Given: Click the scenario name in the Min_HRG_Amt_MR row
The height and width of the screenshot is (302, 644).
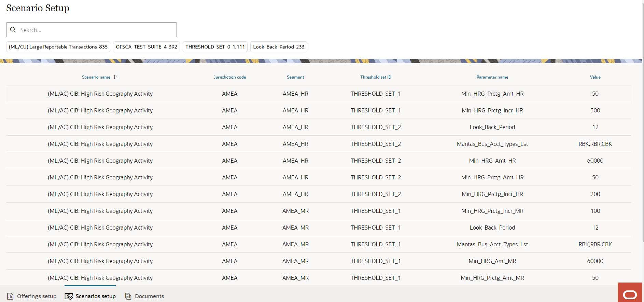Looking at the screenshot, I should [x=100, y=261].
